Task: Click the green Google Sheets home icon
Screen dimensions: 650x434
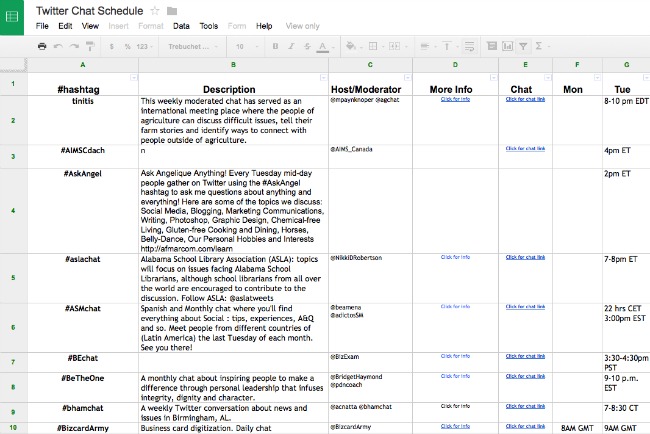Action: pos(12,17)
